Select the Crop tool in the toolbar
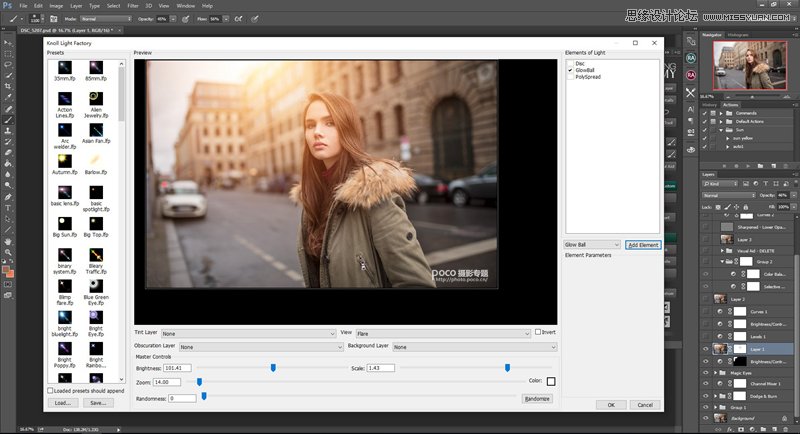 click(8, 86)
